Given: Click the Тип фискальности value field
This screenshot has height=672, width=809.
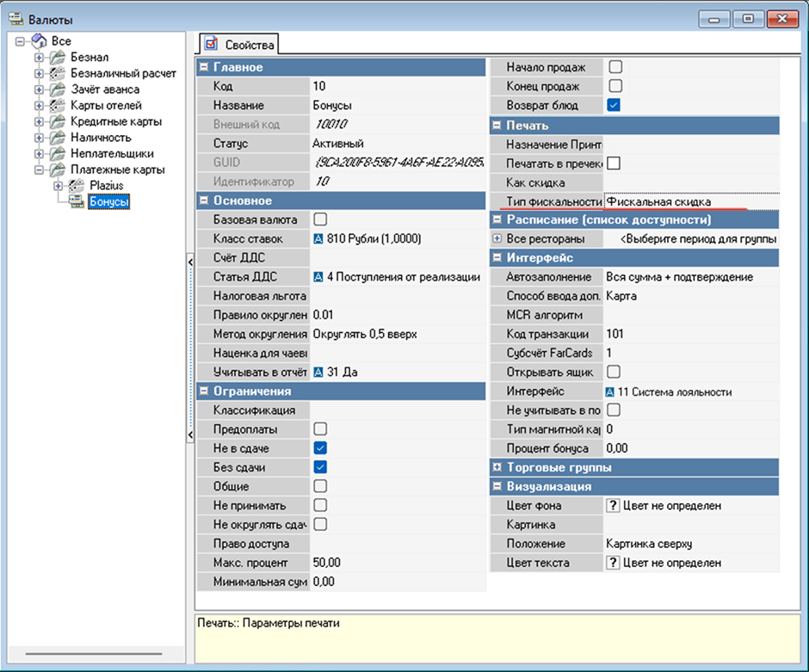Looking at the screenshot, I should click(x=690, y=201).
